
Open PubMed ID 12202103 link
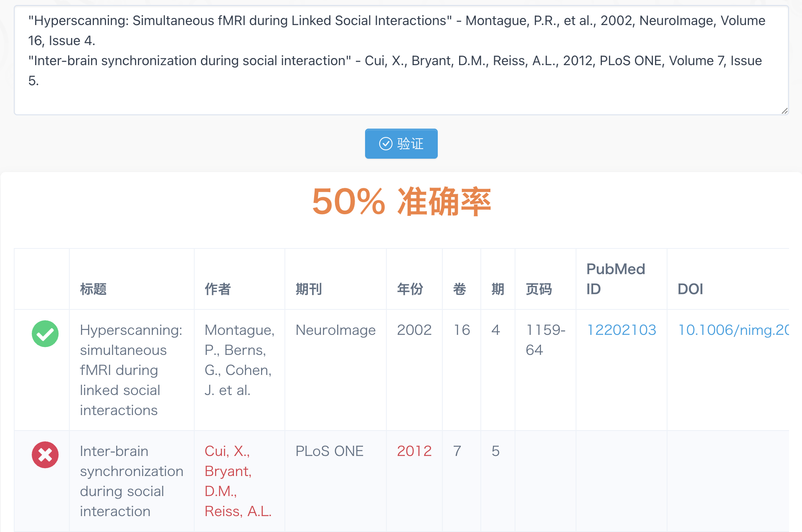(x=621, y=330)
